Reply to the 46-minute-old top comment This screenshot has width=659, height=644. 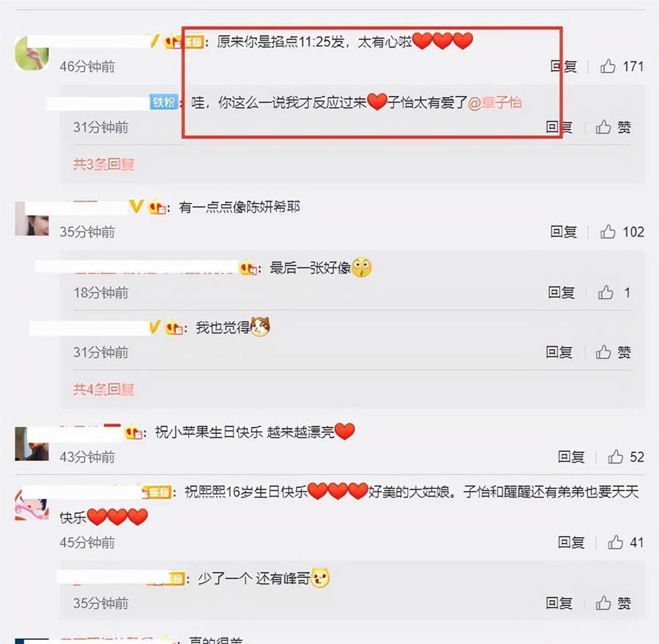point(564,66)
